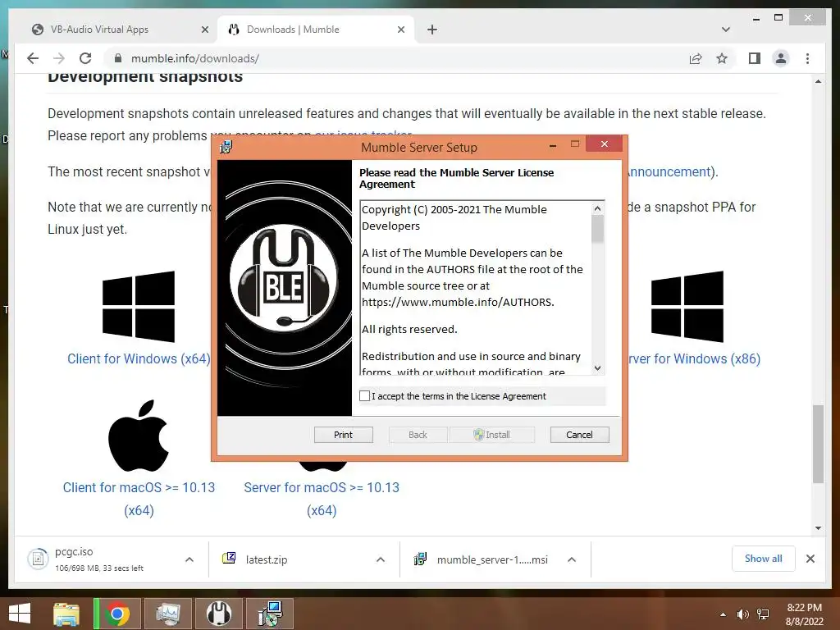Open the Server for macOS >= 10.13 link

(322, 498)
